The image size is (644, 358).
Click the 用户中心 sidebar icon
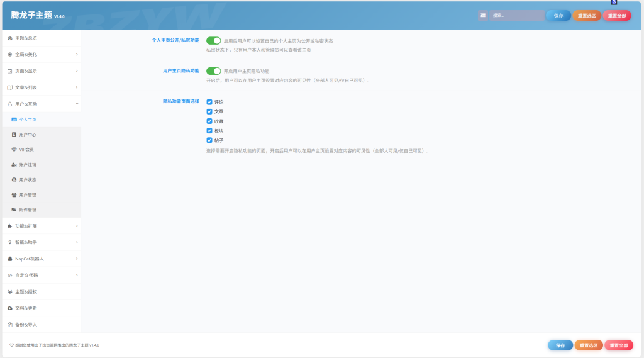click(x=14, y=135)
